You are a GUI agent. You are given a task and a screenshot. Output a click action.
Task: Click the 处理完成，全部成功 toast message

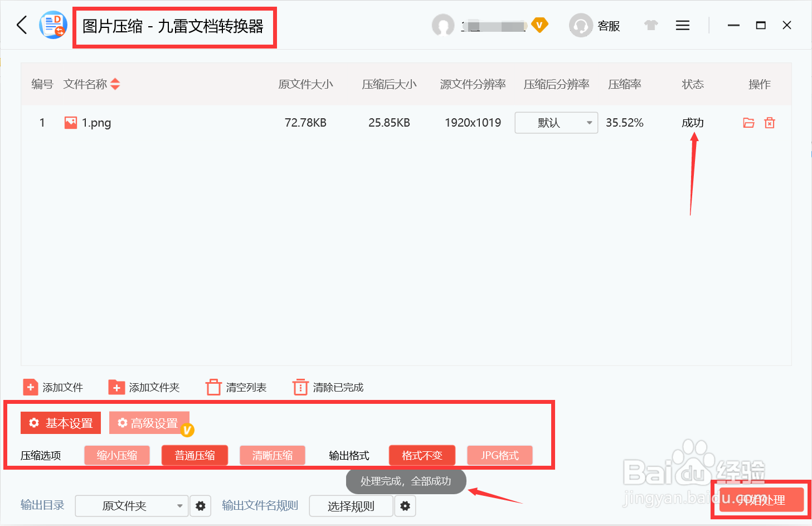[406, 481]
